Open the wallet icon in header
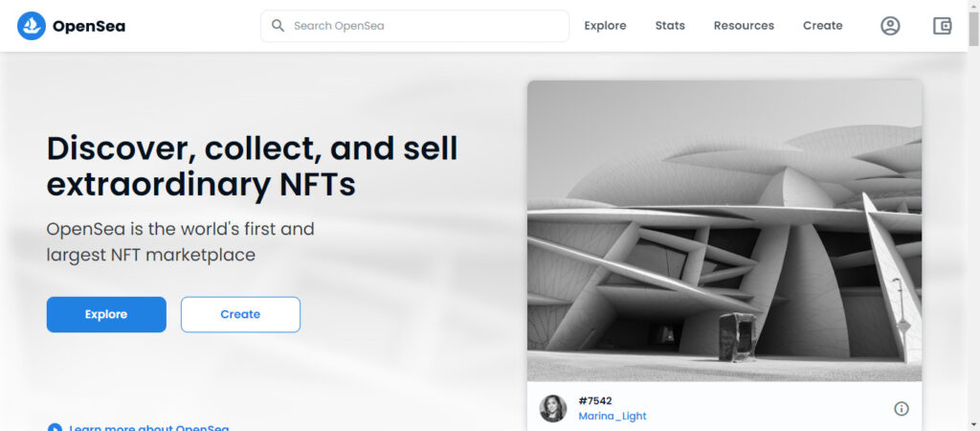 [x=942, y=26]
